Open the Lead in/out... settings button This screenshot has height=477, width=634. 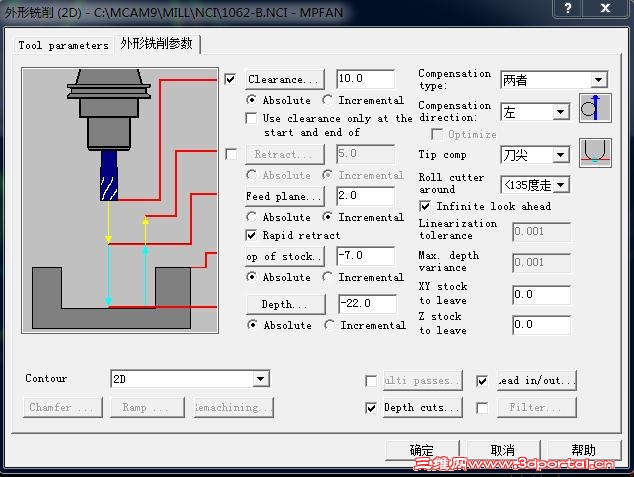(x=536, y=380)
